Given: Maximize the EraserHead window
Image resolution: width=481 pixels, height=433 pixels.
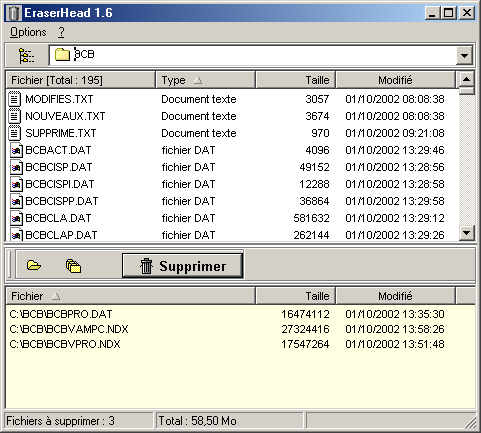Looking at the screenshot, I should [448, 13].
